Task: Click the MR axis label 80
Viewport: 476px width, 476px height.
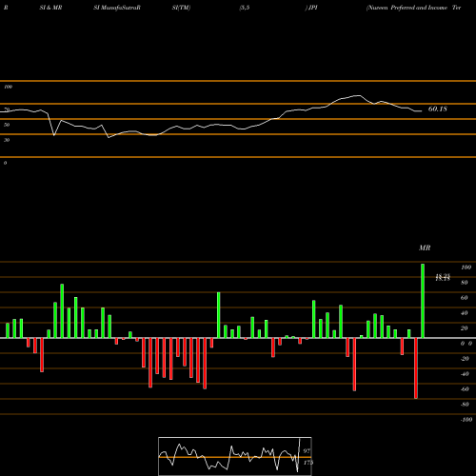Action: 465,283
